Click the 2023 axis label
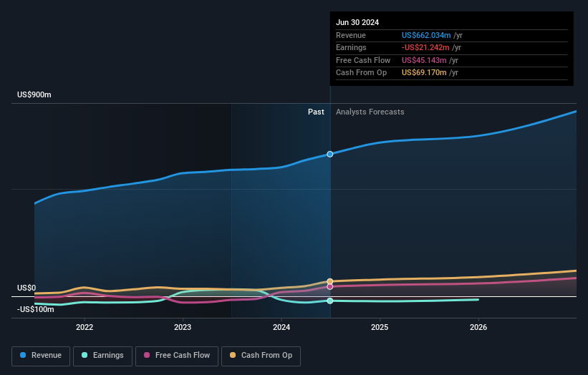 click(x=183, y=328)
